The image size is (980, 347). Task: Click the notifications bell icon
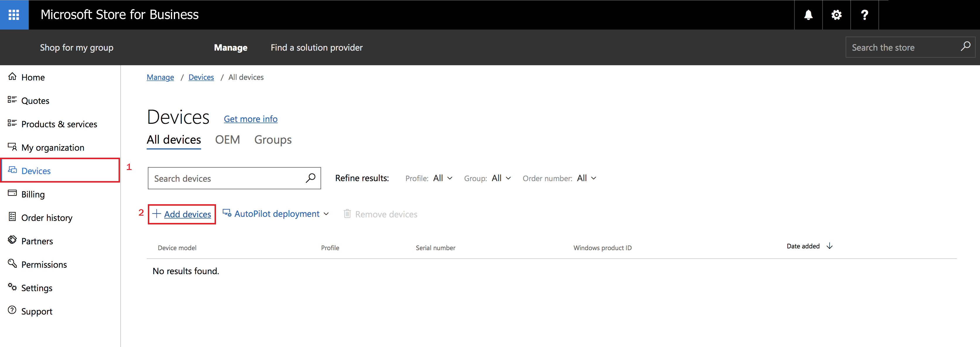[x=808, y=15]
